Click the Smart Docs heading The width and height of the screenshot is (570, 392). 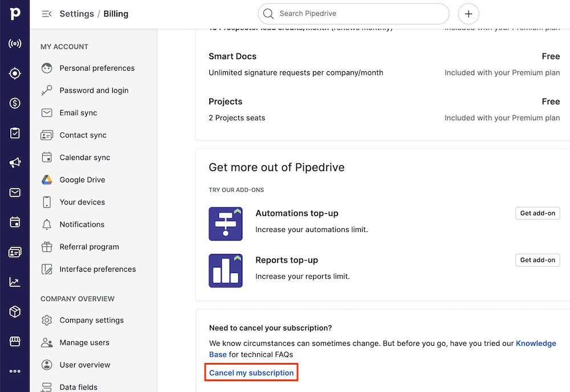(x=233, y=56)
